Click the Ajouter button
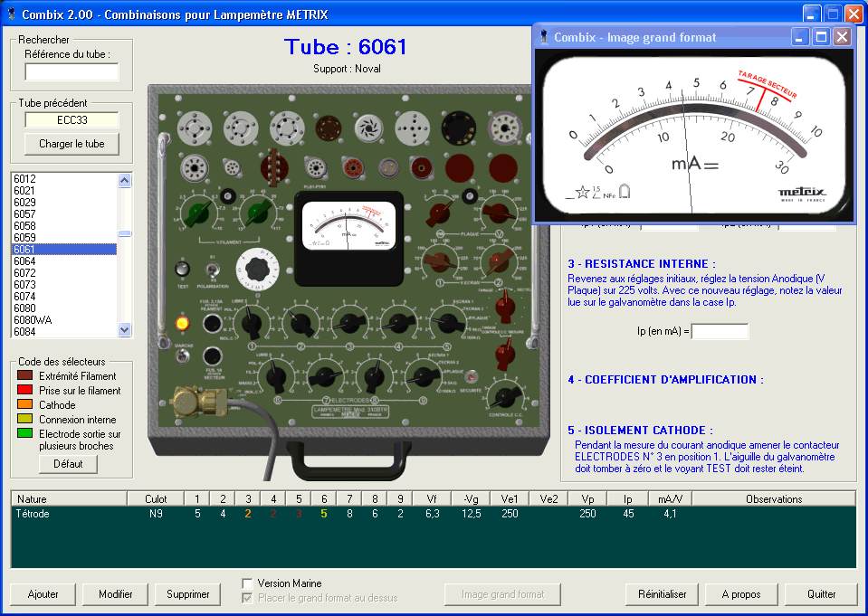The image size is (868, 616). click(43, 594)
